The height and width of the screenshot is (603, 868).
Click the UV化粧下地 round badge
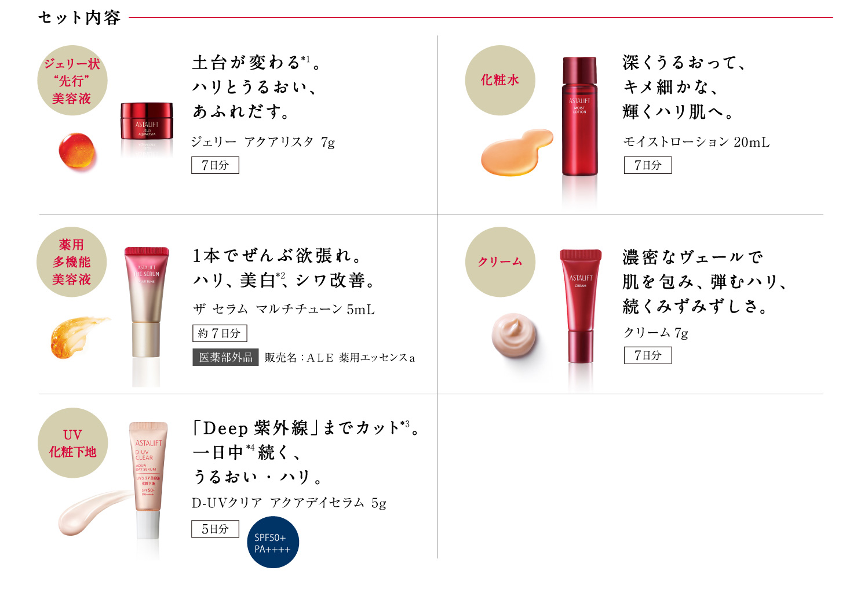[x=73, y=443]
